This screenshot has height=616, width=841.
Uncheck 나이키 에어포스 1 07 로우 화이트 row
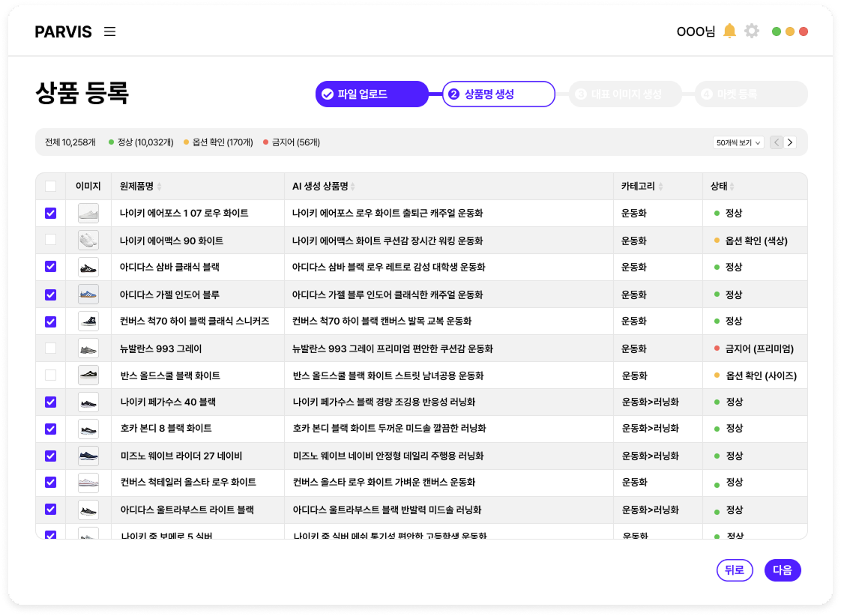coord(50,214)
